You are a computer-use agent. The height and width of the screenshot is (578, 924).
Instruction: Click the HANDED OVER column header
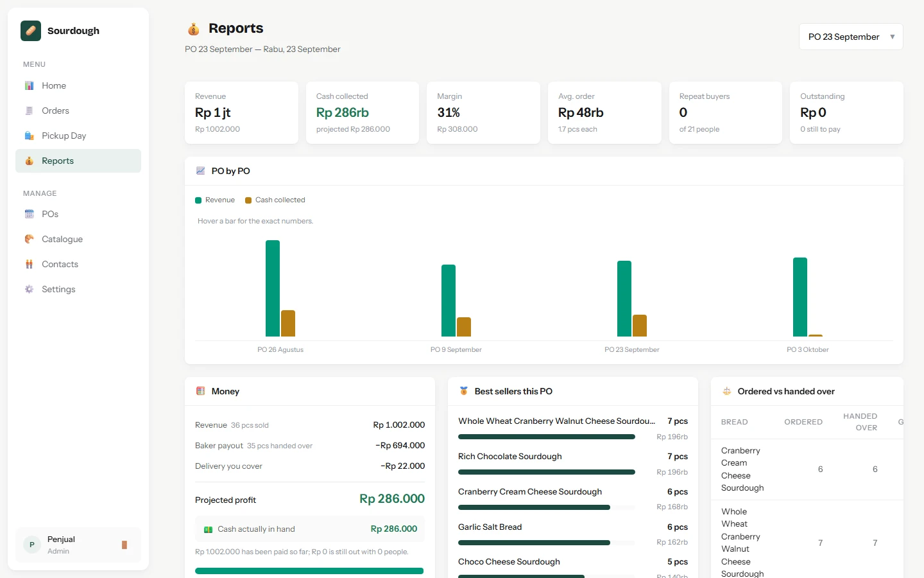(860, 422)
